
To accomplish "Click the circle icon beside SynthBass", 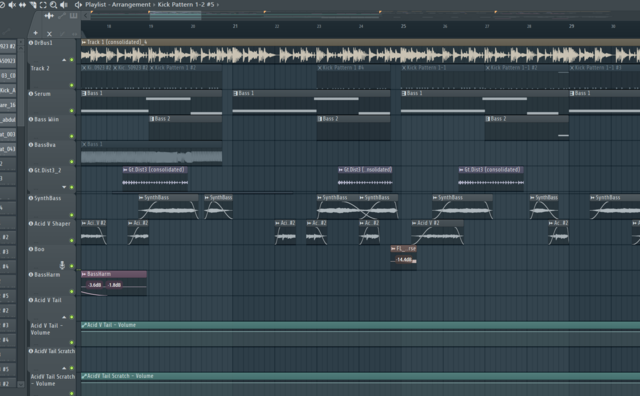I will (x=31, y=198).
